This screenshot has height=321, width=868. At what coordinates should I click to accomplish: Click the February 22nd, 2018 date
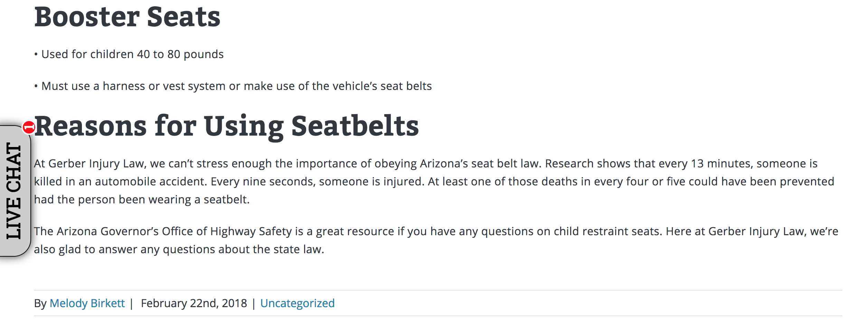pos(194,303)
